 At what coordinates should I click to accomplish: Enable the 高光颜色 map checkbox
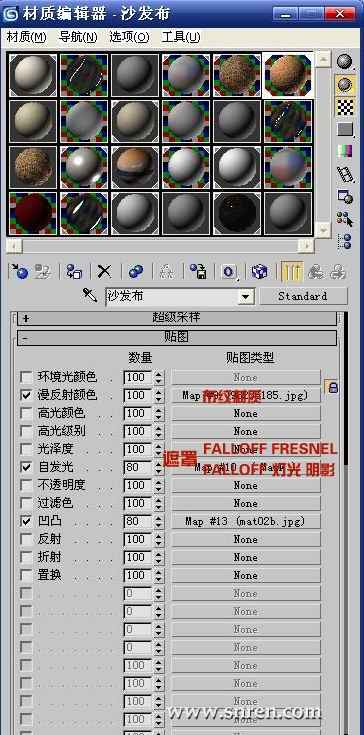click(x=26, y=413)
